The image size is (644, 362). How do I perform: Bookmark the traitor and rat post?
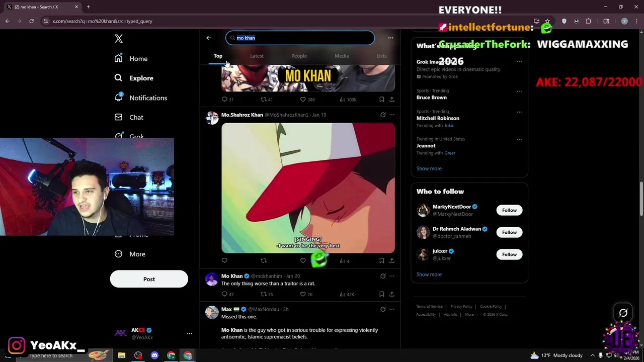tap(381, 294)
